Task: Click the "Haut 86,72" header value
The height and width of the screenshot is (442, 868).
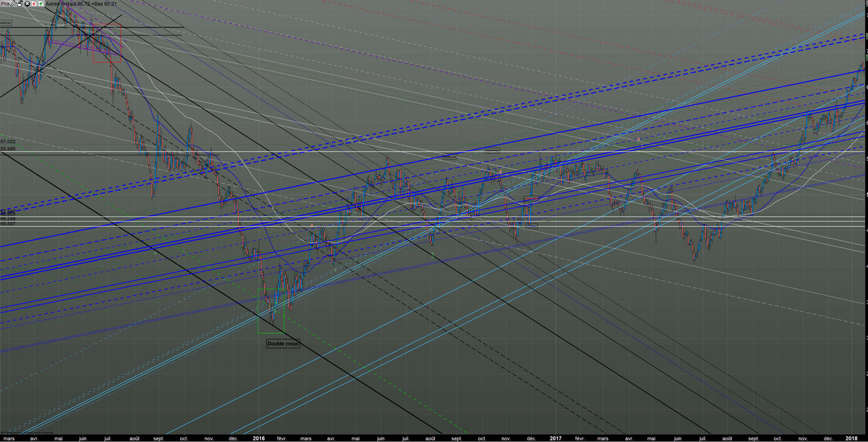Action: pyautogui.click(x=77, y=4)
